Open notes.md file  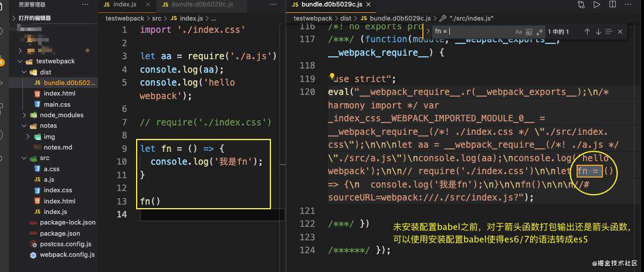click(x=58, y=147)
